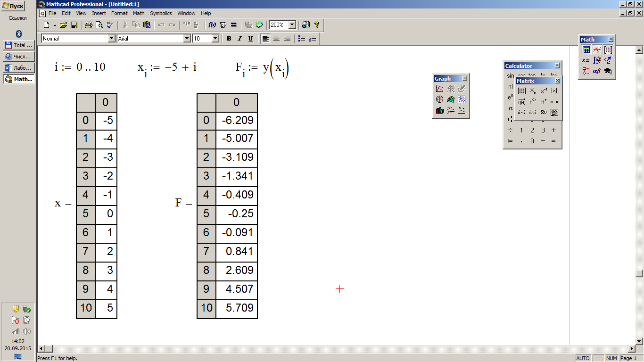The image size is (644, 362).
Task: Open the Edit menu
Action: [66, 13]
